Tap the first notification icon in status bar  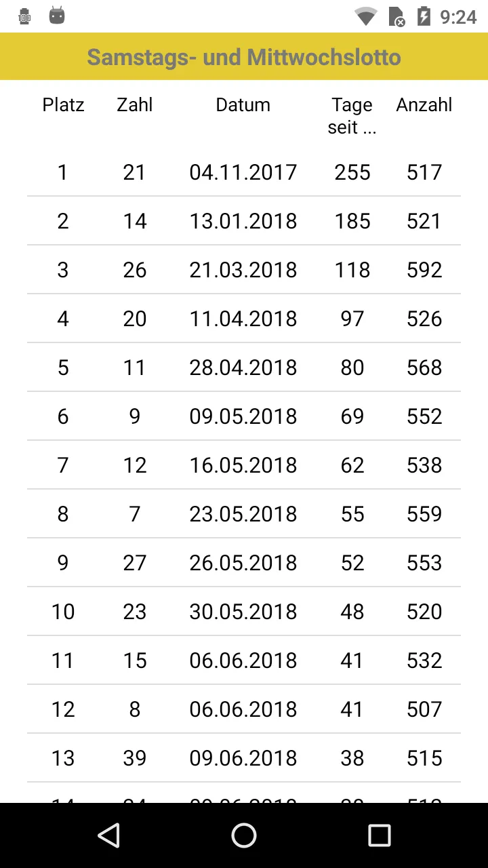(25, 16)
